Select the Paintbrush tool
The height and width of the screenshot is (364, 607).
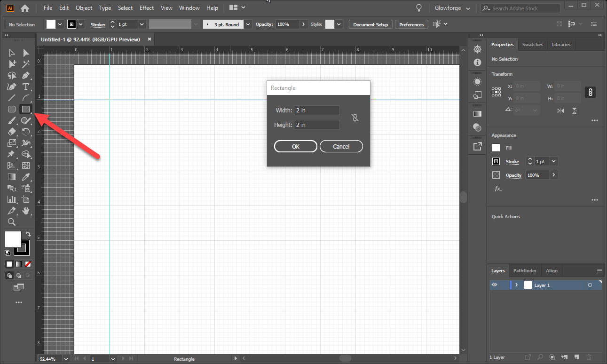(x=12, y=120)
